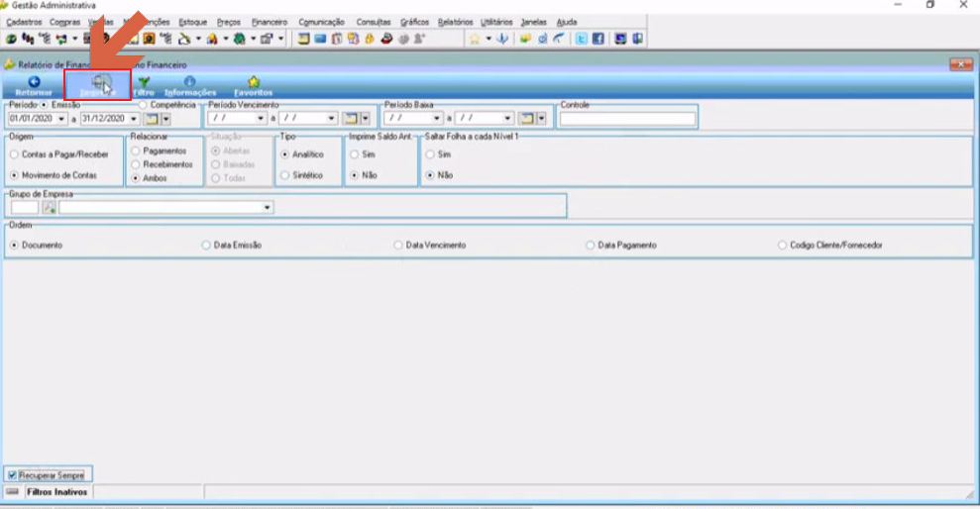
Task: Expand the 01/01/2020 start date dropdown
Action: click(61, 119)
